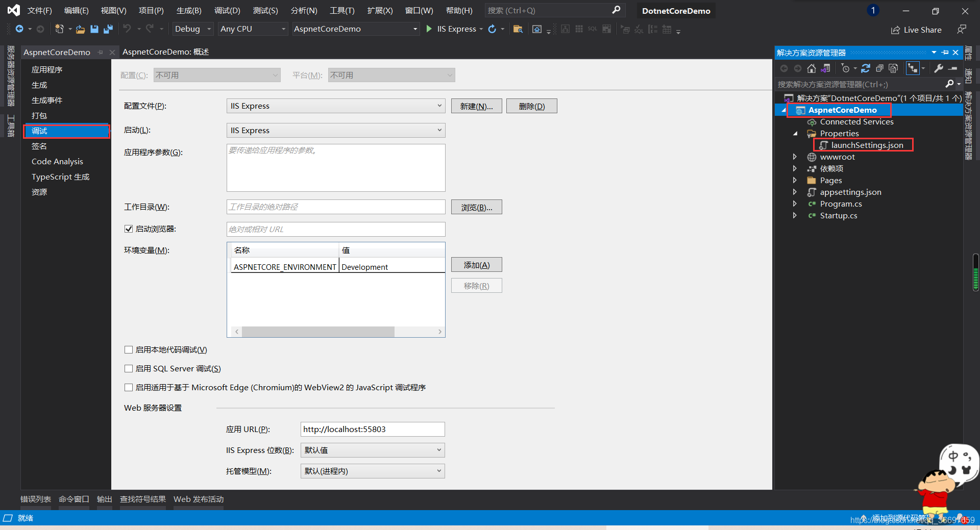Expand the Pages folder node
The height and width of the screenshot is (530, 980).
tap(795, 181)
